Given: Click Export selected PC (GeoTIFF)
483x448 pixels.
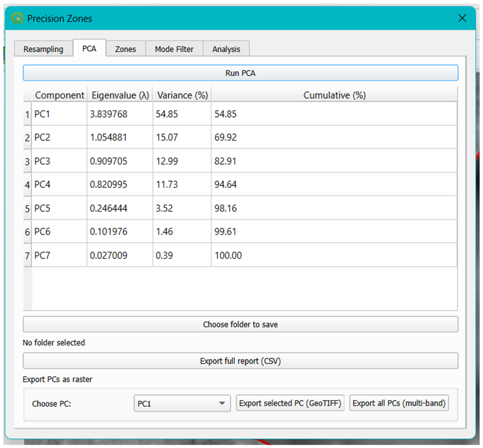Looking at the screenshot, I should pos(290,403).
